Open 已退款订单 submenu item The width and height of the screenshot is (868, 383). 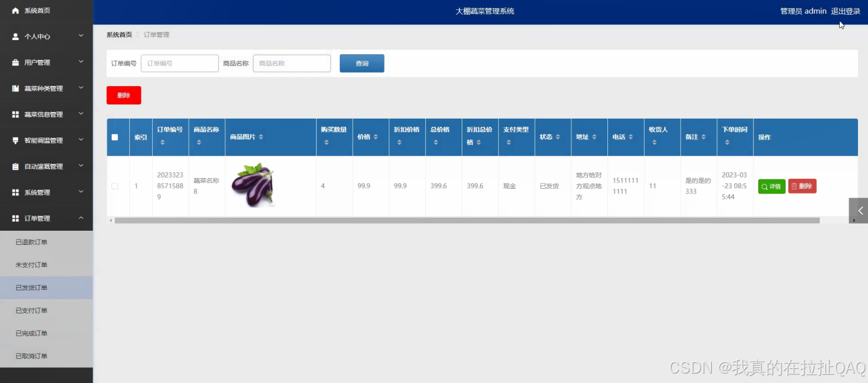tap(47, 242)
